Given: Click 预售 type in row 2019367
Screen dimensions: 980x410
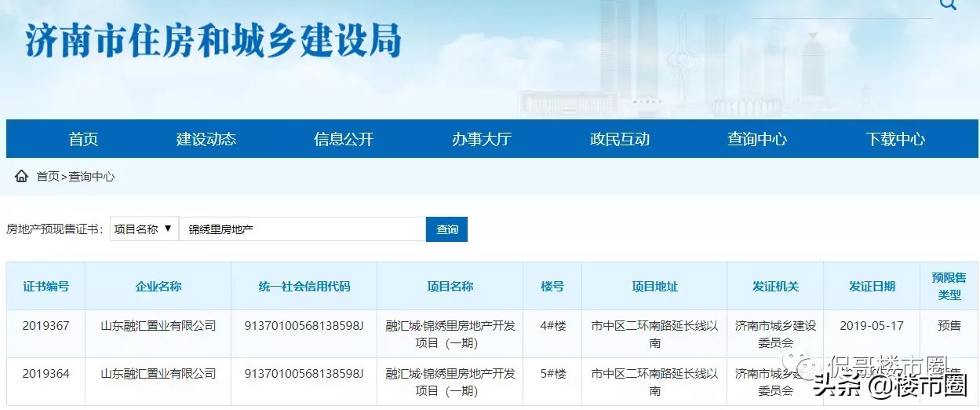Looking at the screenshot, I should tap(949, 325).
